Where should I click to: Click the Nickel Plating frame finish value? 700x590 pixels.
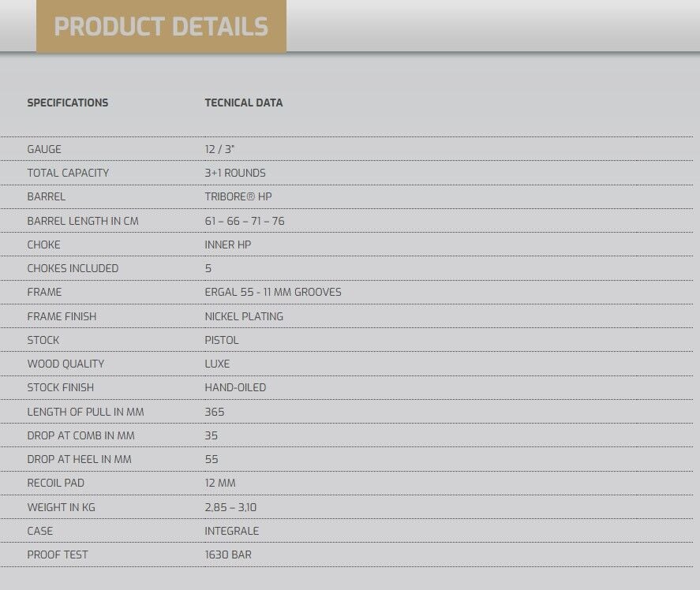pos(244,316)
